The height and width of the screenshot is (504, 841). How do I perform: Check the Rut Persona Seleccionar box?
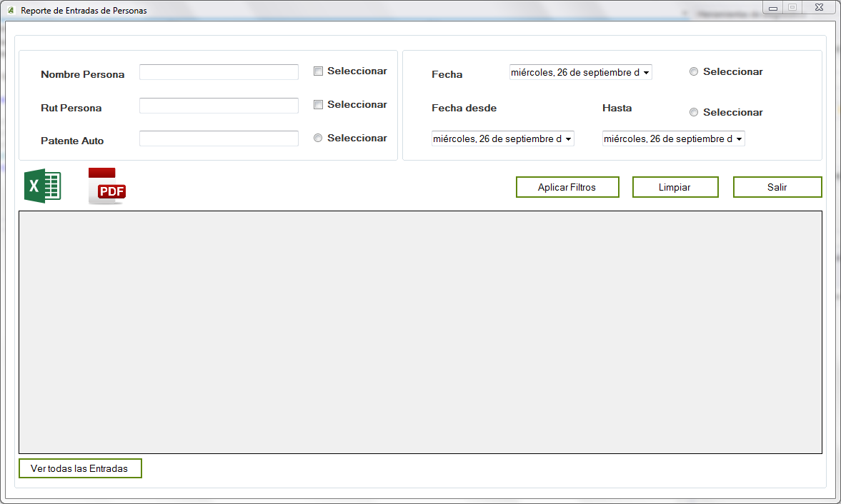(319, 105)
